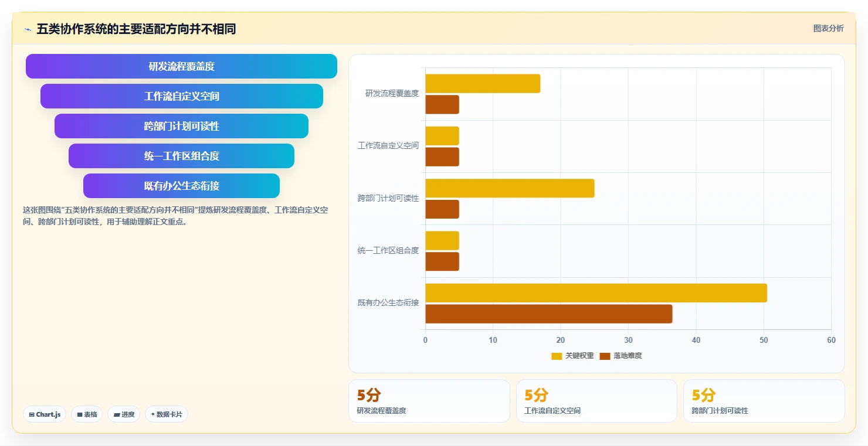Image resolution: width=868 pixels, height=446 pixels.
Task: Click the 图表分析 label in header
Action: 828,28
